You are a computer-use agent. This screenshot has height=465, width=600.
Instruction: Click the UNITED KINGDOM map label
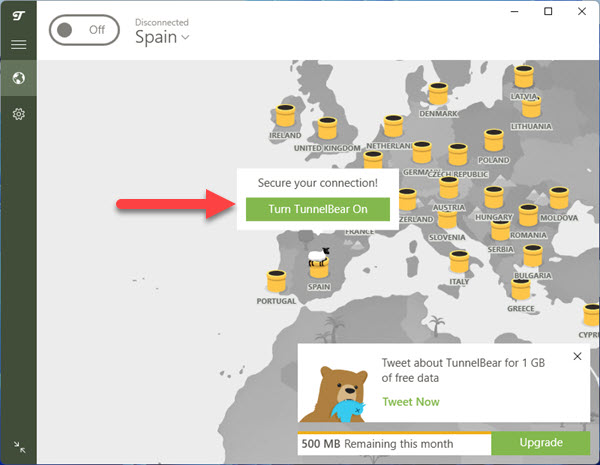tap(327, 148)
